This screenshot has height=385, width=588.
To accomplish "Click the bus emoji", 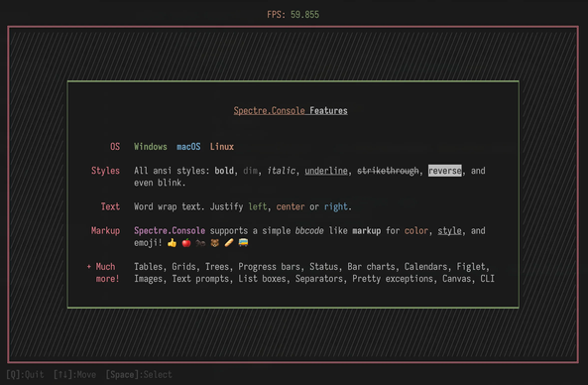I will 243,243.
